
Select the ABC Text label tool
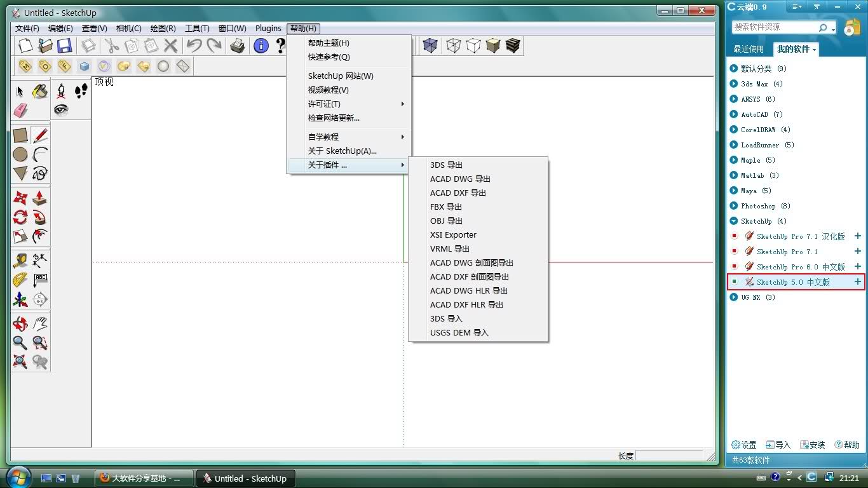[x=40, y=280]
